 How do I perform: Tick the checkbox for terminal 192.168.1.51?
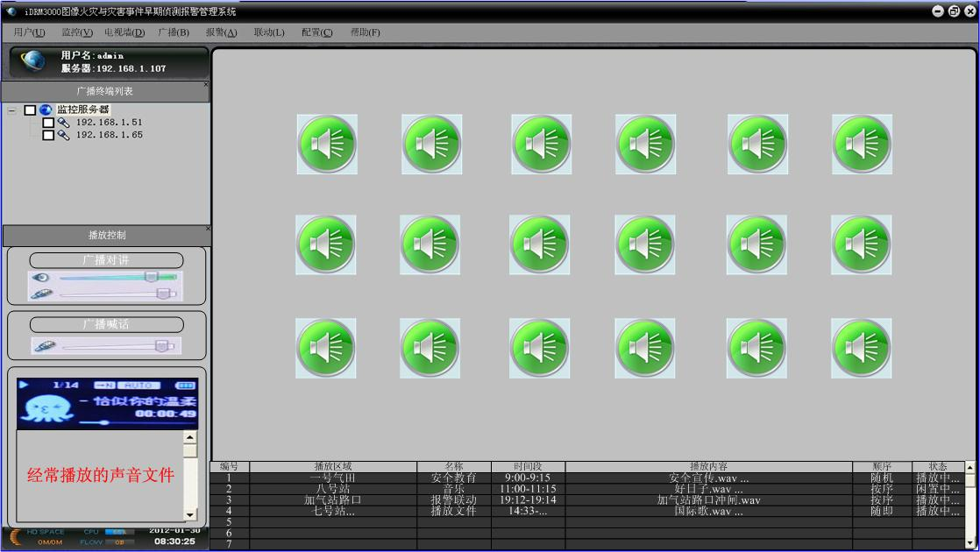[x=48, y=123]
